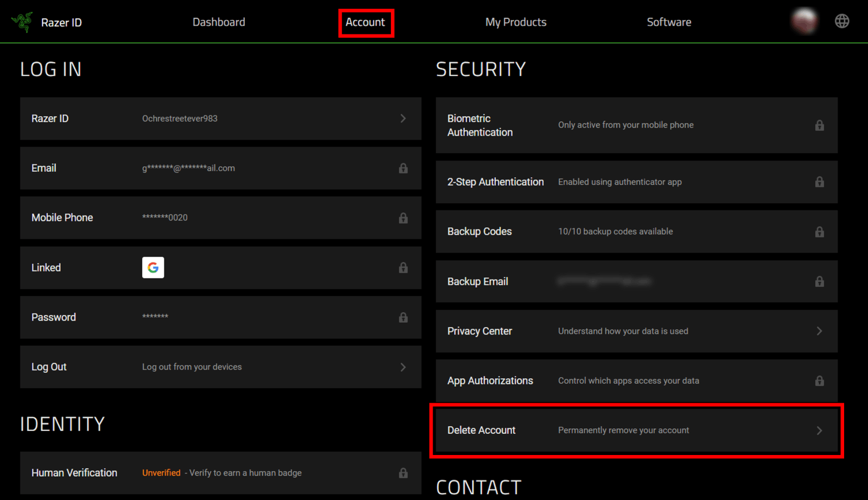Open Log Out options via its arrow

coord(403,367)
